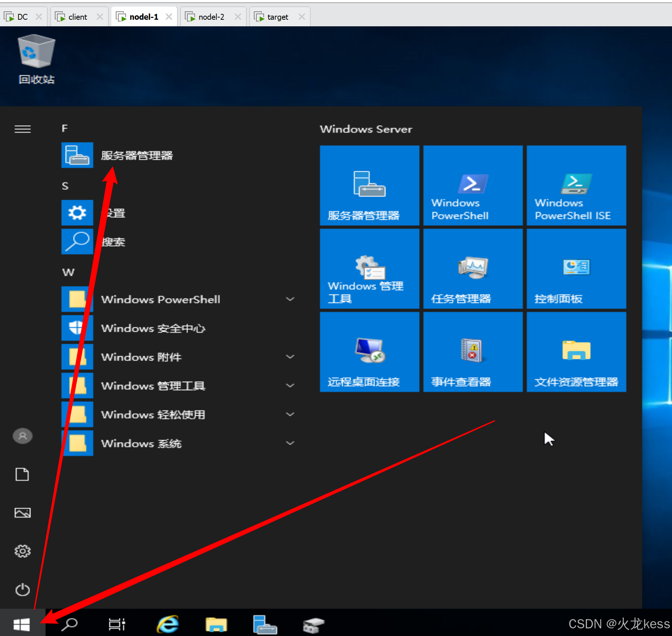Click the Power icon in Start sidebar
672x636 pixels.
pyautogui.click(x=23, y=590)
